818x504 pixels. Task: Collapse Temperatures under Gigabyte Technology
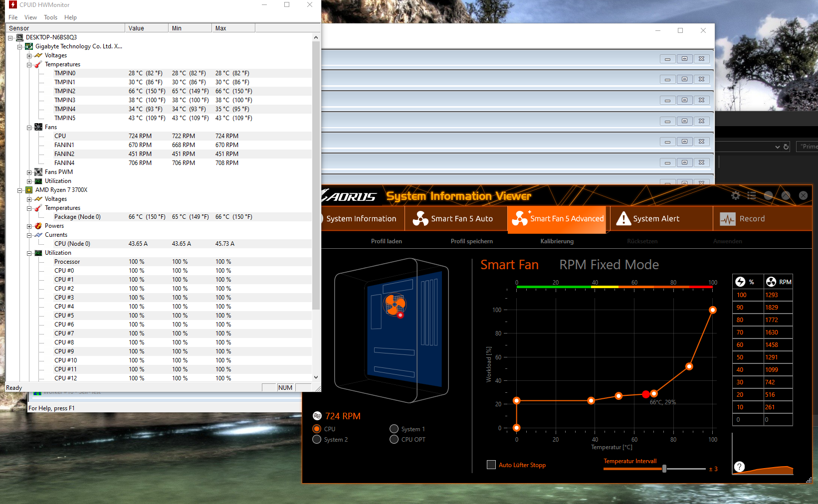click(29, 65)
